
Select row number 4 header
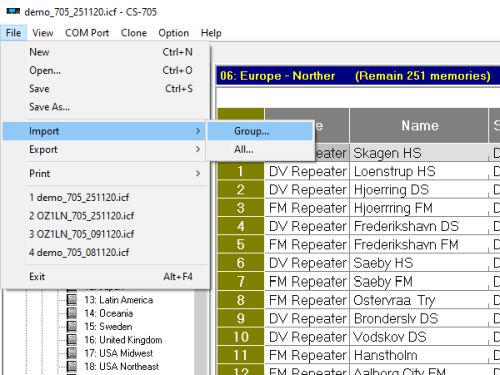(x=241, y=226)
